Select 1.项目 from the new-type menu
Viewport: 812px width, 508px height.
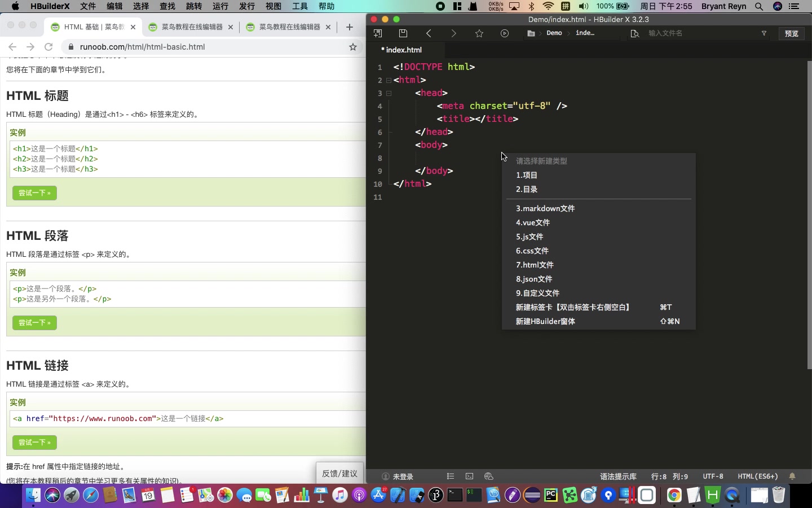(598, 176)
